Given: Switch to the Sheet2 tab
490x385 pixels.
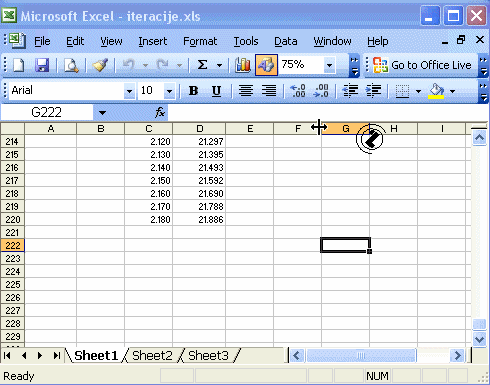Looking at the screenshot, I should [152, 356].
